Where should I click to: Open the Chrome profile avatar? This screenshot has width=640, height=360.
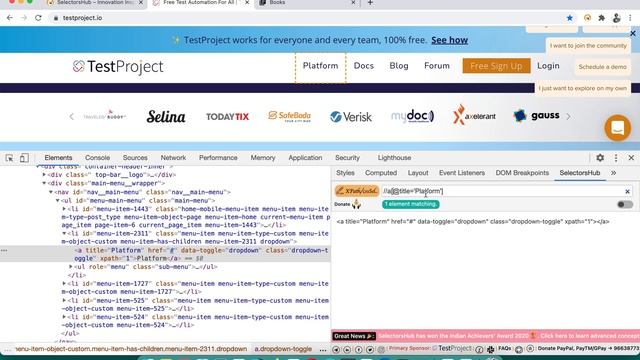[x=616, y=18]
